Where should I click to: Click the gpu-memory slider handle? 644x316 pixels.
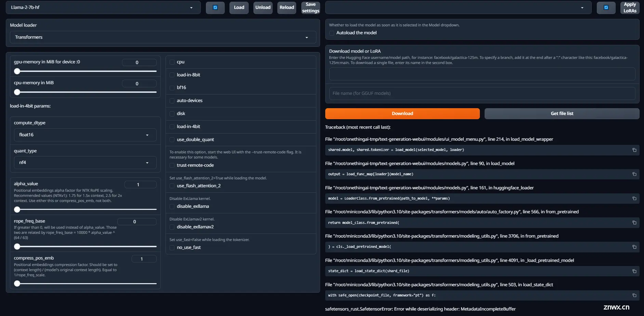pyautogui.click(x=17, y=71)
